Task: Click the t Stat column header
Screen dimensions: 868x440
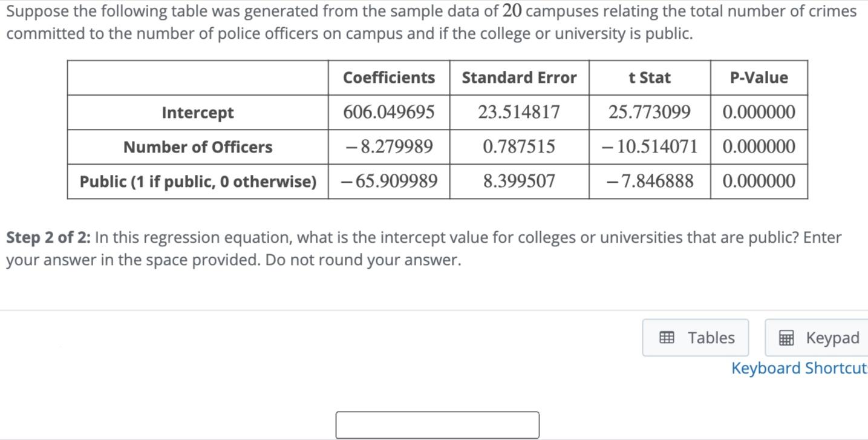Action: pos(650,77)
